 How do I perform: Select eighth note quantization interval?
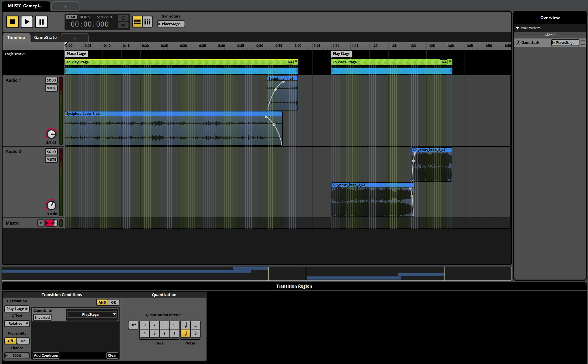pos(196,333)
